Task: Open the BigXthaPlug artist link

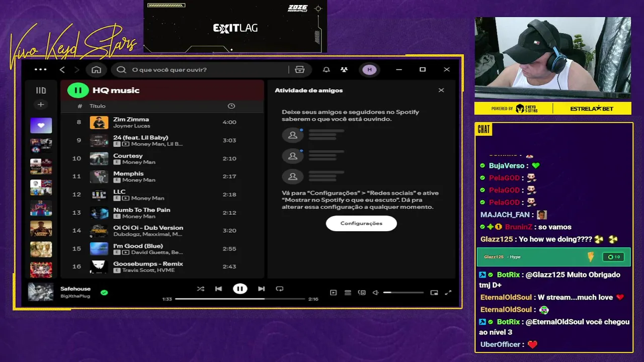Action: tap(75, 296)
